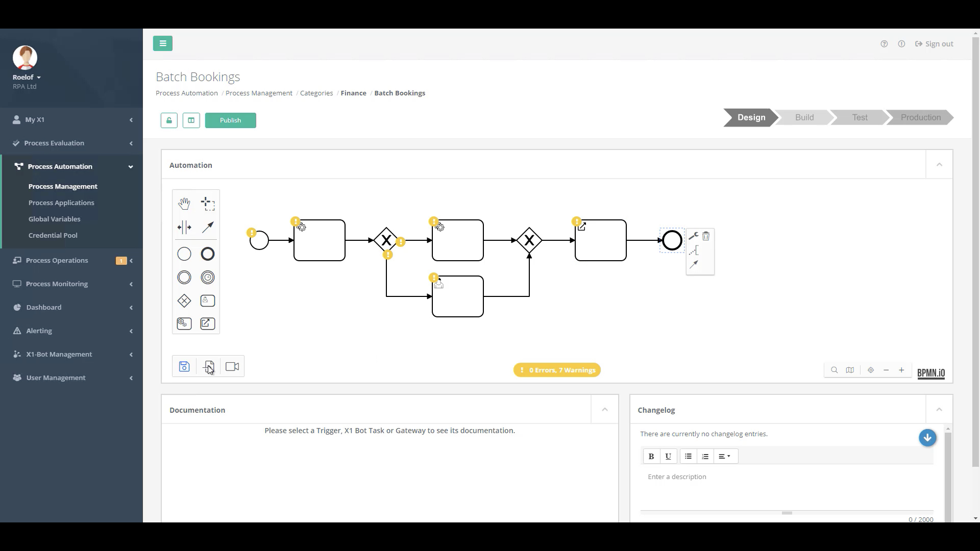
Task: Pick the exclusive gateway palette shape
Action: point(184,301)
